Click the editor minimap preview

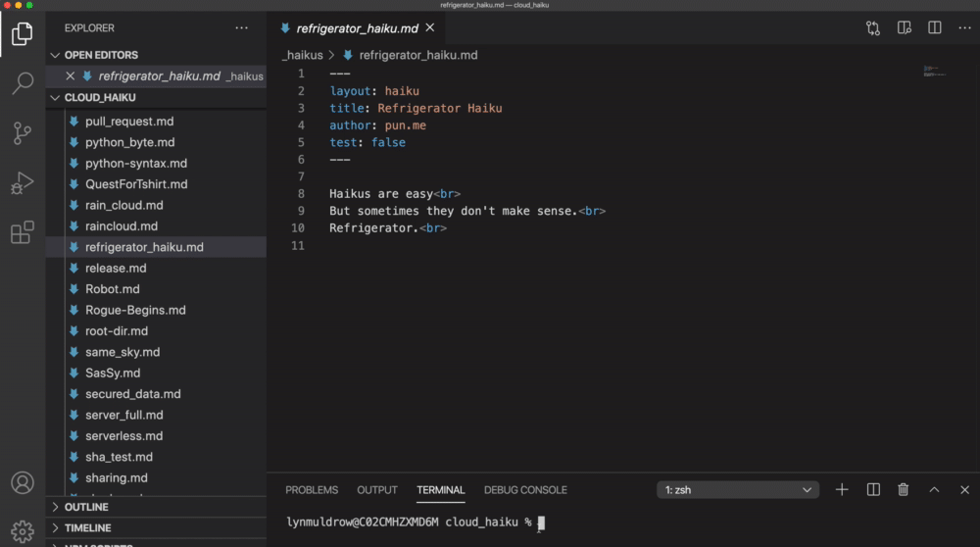pyautogui.click(x=934, y=72)
